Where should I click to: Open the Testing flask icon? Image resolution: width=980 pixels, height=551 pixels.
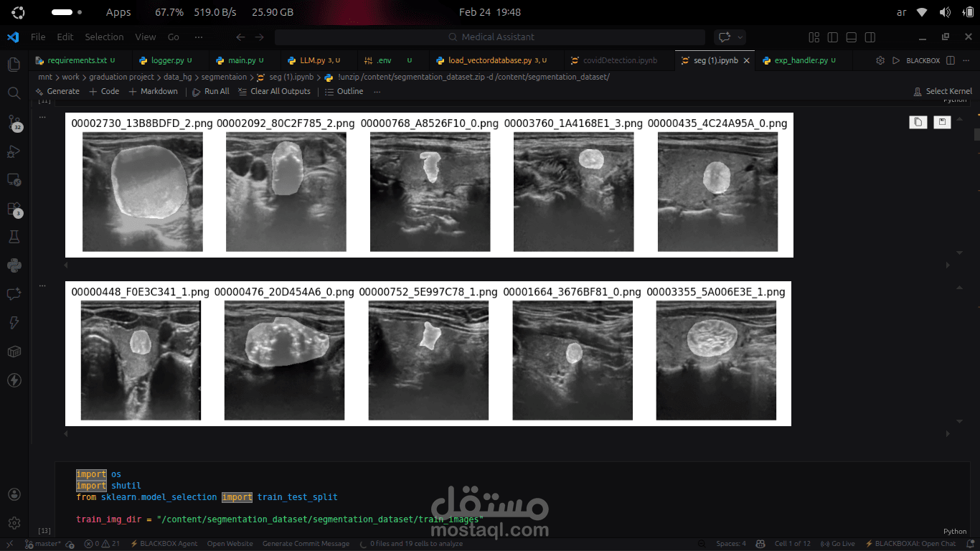(14, 236)
